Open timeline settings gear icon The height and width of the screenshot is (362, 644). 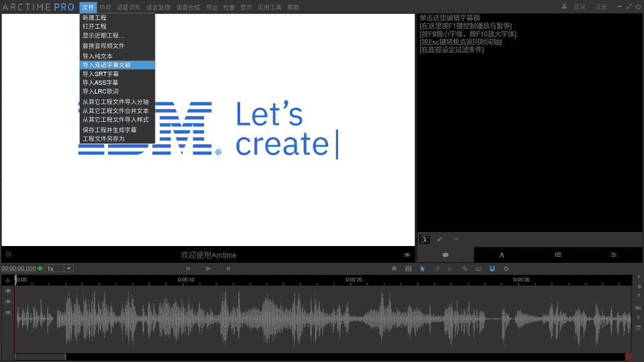(506, 269)
